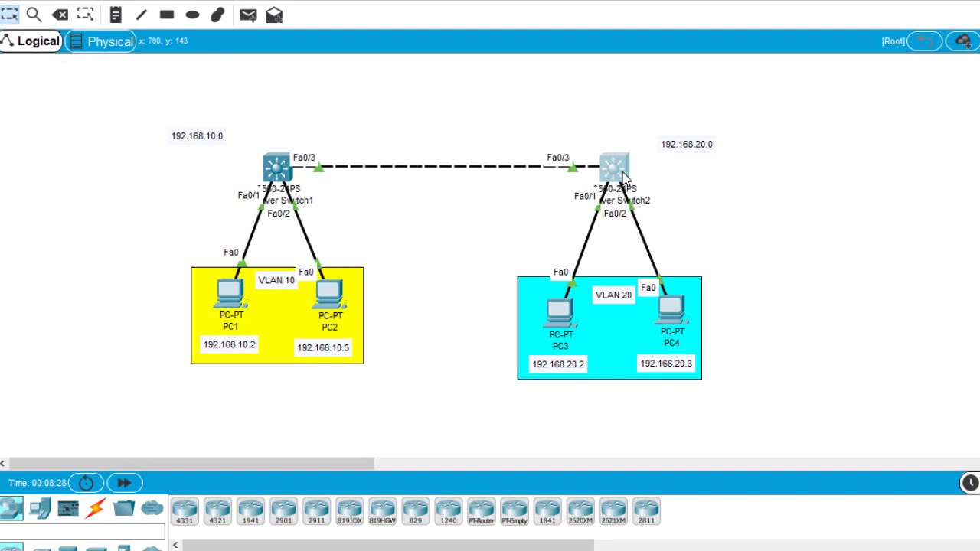
Task: Pick the 1841 router model
Action: coord(547,511)
